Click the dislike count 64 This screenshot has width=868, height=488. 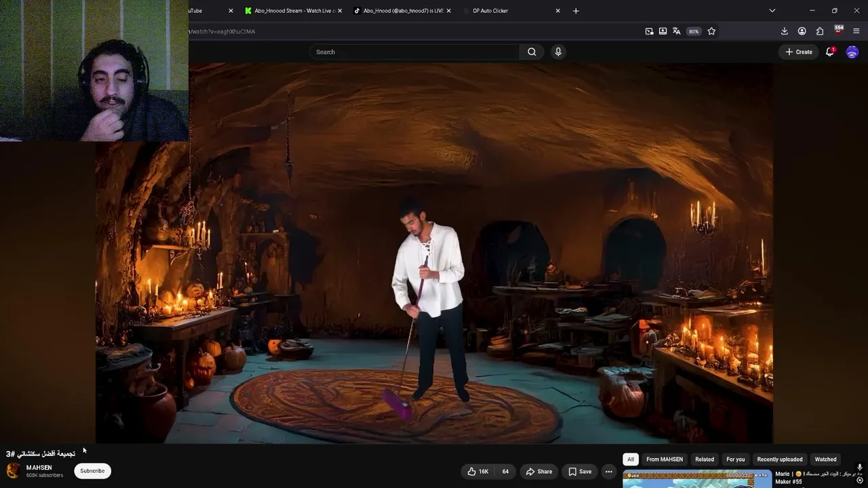[x=505, y=472]
